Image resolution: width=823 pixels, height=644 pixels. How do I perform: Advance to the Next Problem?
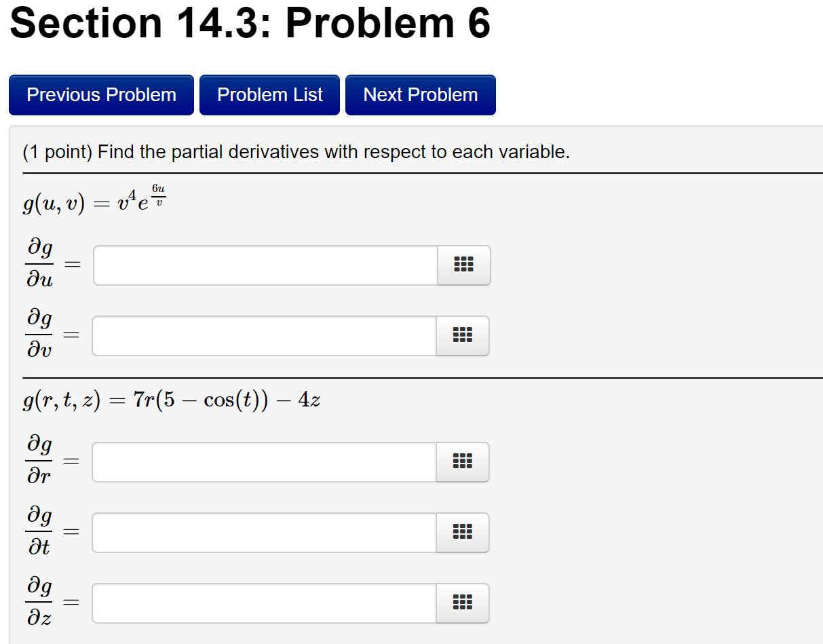tap(420, 94)
